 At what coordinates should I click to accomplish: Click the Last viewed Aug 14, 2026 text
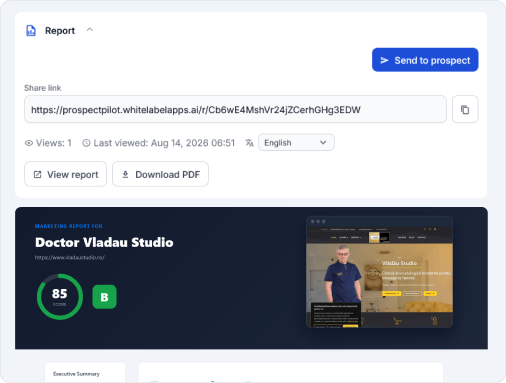pyautogui.click(x=164, y=143)
